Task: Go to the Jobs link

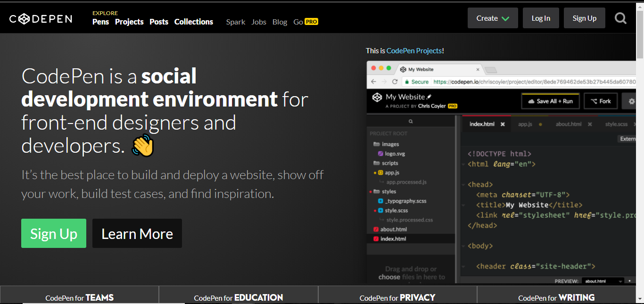Action: pos(259,22)
